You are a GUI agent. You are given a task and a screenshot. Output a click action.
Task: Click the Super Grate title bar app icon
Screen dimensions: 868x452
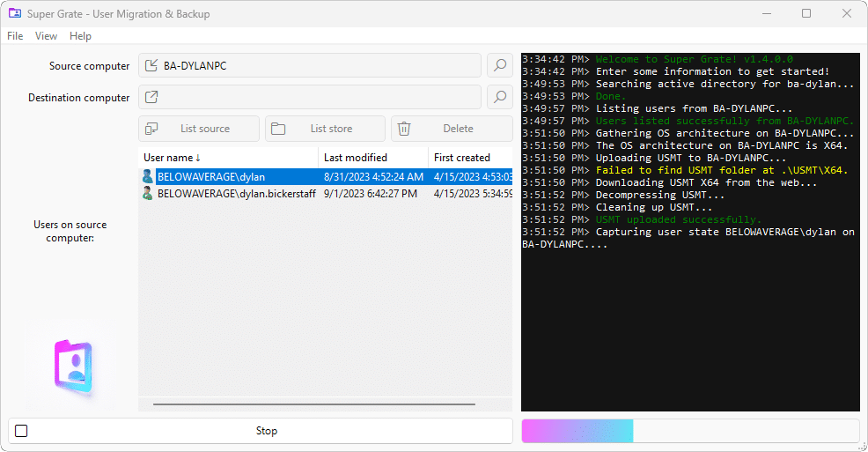15,14
